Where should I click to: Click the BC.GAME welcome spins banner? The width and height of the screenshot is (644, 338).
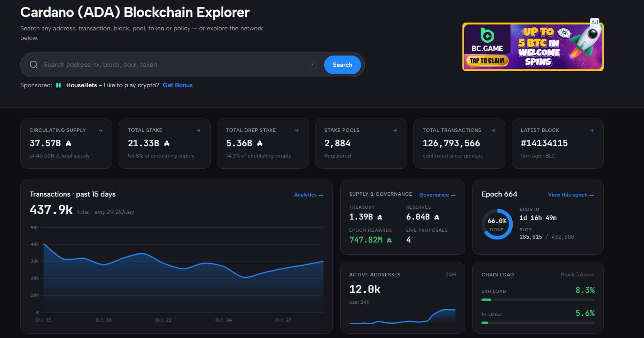tap(533, 47)
